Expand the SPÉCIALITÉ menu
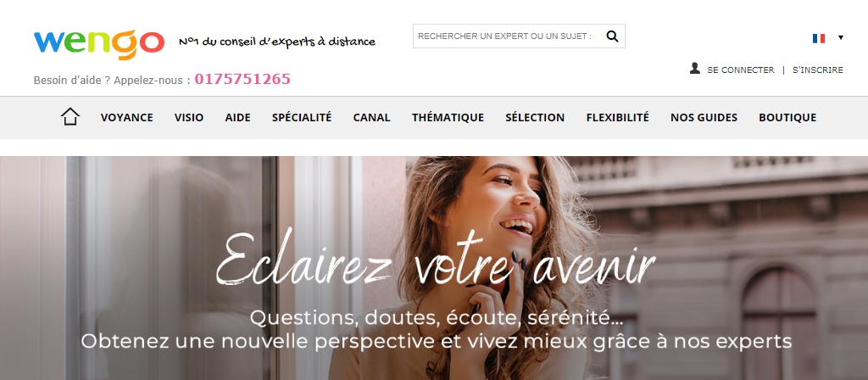 coord(302,117)
